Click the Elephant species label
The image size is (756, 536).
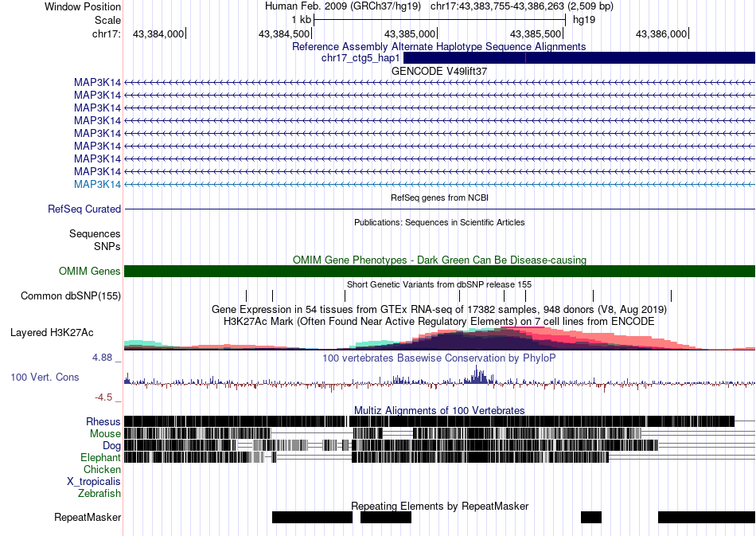tap(100, 457)
